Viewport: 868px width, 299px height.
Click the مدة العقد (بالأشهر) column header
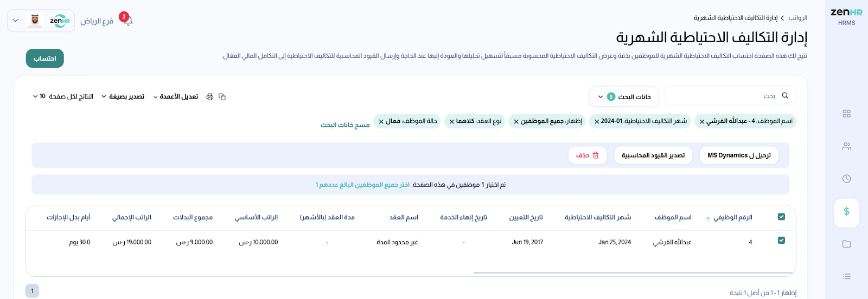pos(327,217)
